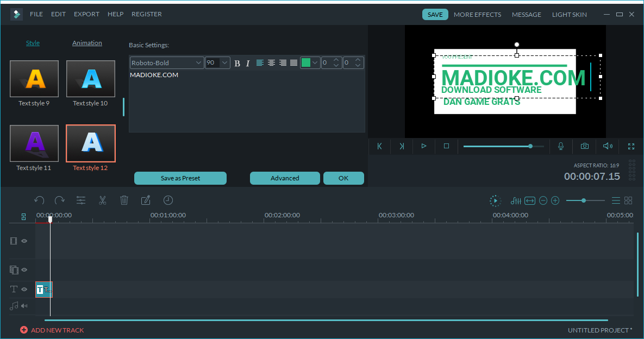
Task: Click zoom to fit timeline icon
Action: 530,200
